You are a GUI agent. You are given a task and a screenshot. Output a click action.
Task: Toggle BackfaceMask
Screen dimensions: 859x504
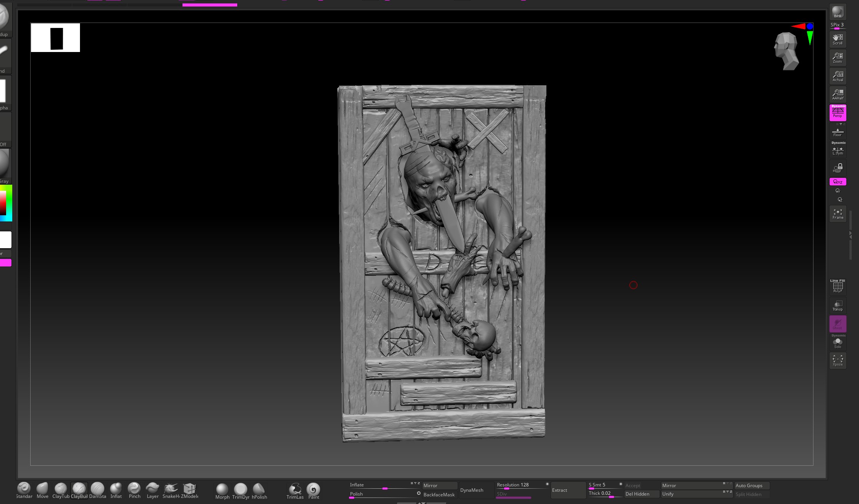439,494
